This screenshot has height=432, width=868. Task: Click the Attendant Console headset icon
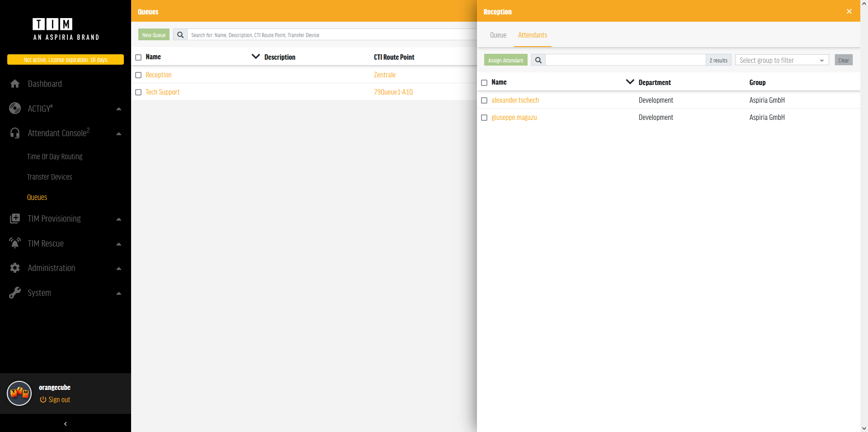click(x=15, y=133)
